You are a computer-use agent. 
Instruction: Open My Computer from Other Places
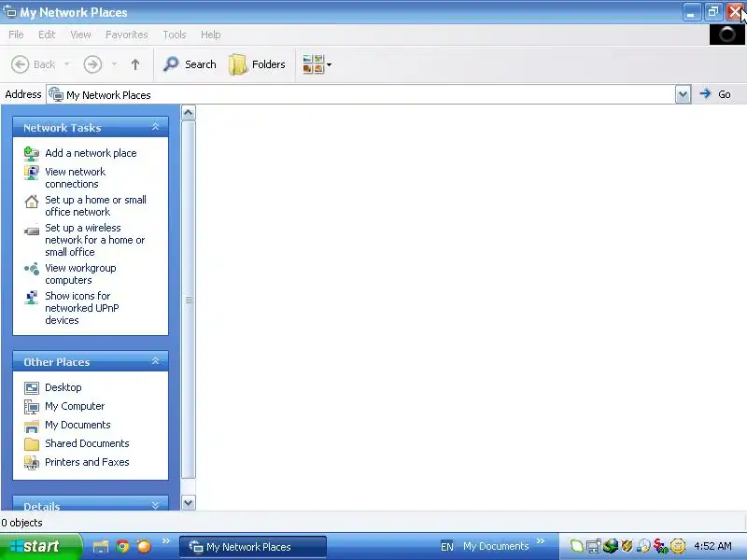tap(75, 406)
